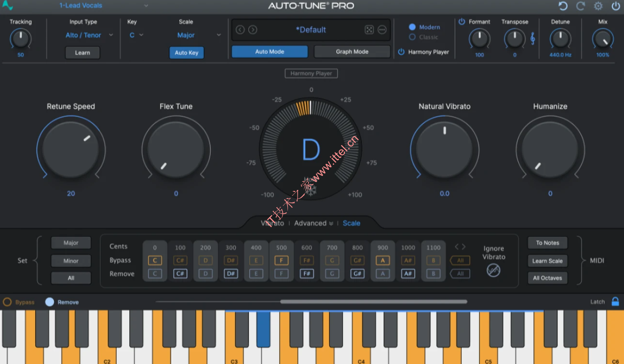
Task: Open preset options ellipsis icon
Action: [x=382, y=30]
